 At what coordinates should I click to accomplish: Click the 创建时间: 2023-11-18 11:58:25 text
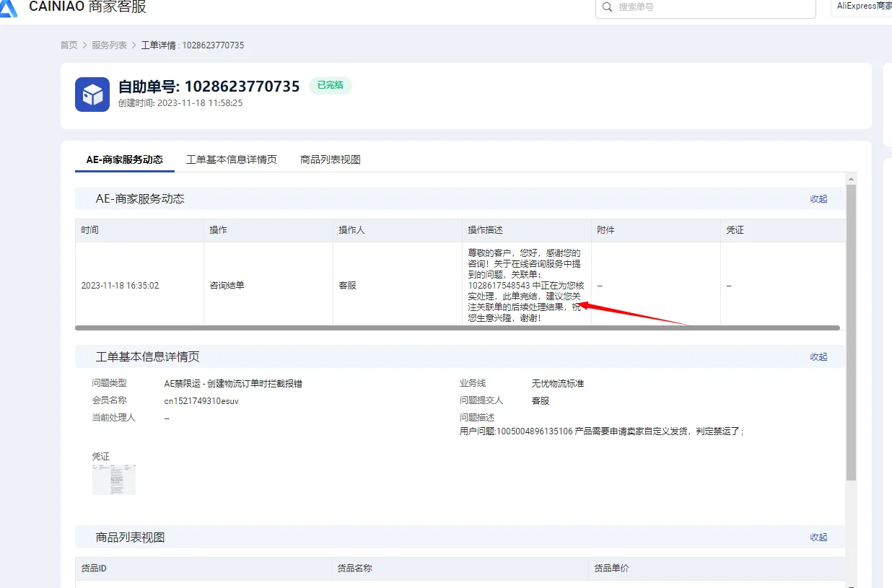[180, 103]
